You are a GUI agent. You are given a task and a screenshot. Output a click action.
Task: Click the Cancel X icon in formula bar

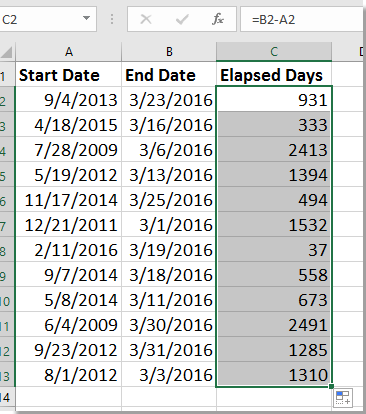(146, 19)
